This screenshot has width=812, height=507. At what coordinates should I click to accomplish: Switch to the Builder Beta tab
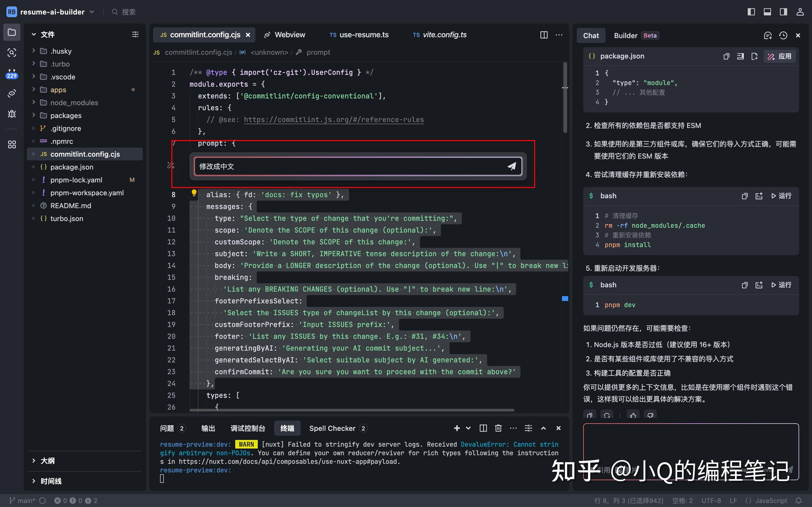pyautogui.click(x=625, y=35)
